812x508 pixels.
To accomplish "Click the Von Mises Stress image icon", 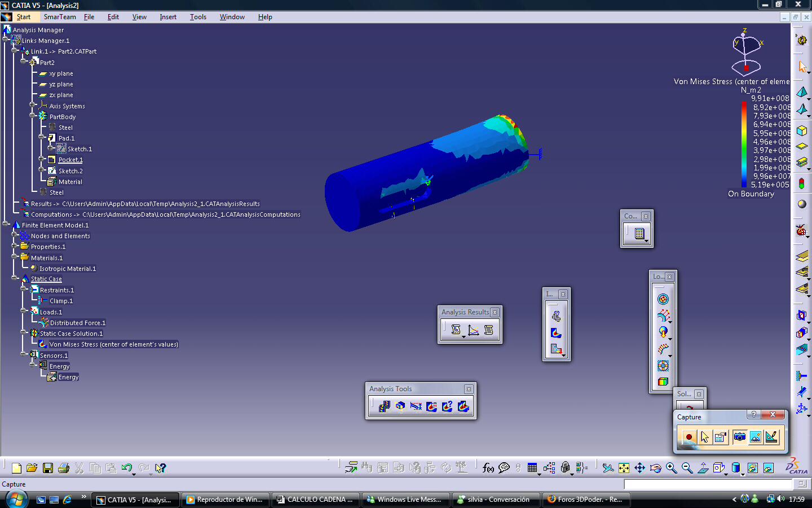I will pyautogui.click(x=556, y=333).
